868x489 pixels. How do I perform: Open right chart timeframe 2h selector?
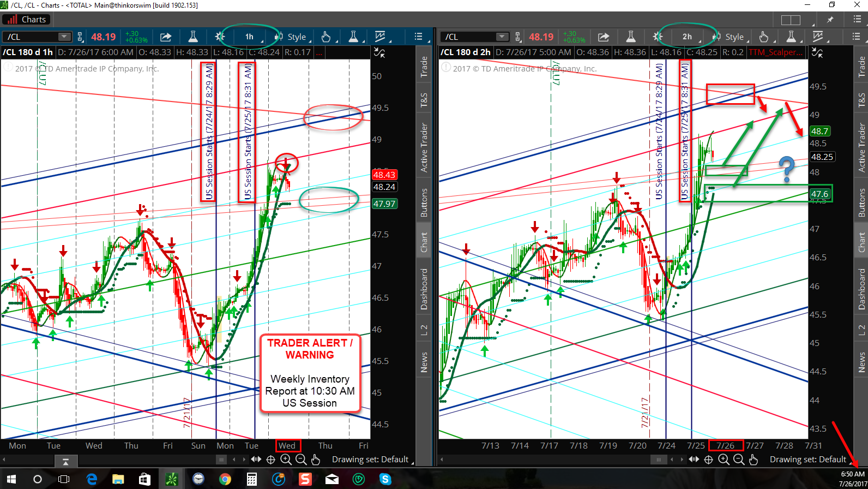688,37
